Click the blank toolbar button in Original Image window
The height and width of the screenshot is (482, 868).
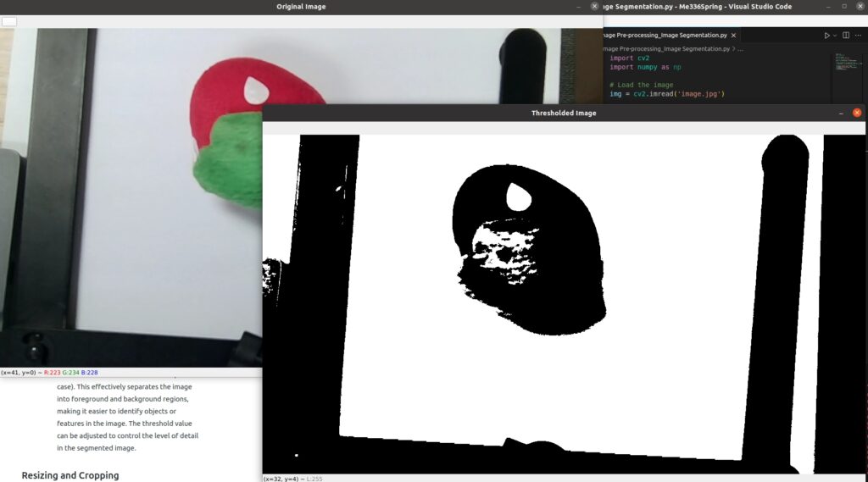point(9,21)
